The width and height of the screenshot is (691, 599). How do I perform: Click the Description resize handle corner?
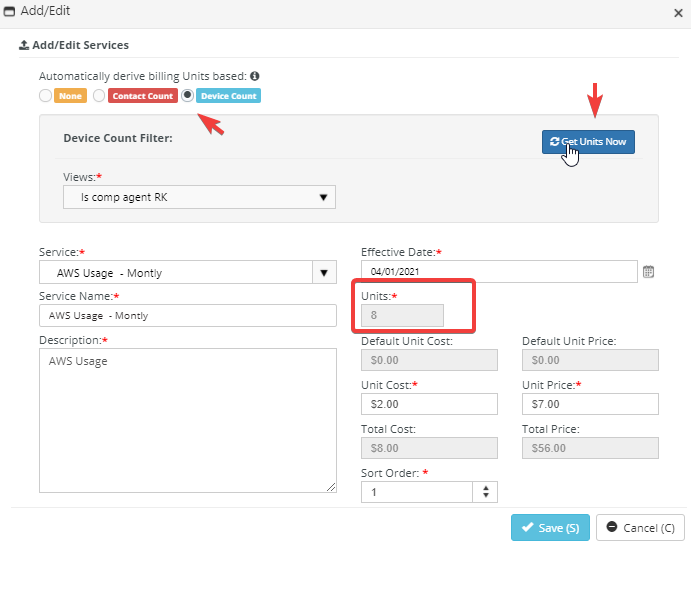(x=332, y=488)
